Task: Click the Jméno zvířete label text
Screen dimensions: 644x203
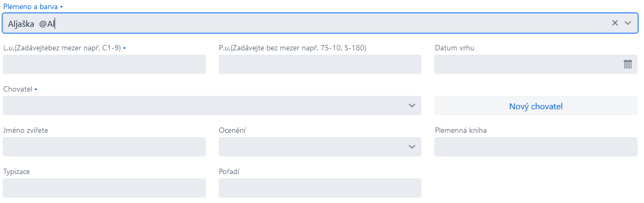Action: (26, 130)
